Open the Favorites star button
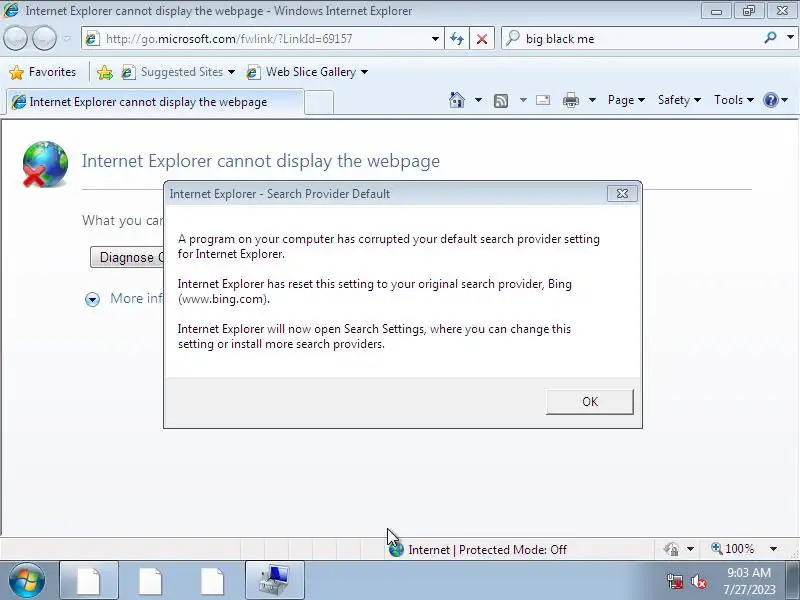The height and width of the screenshot is (600, 800). [x=43, y=72]
